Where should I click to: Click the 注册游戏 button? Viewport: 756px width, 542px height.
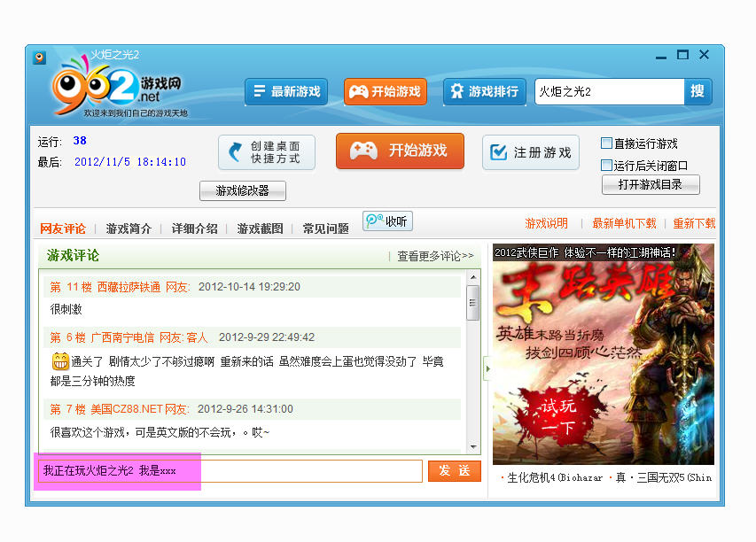pos(531,152)
